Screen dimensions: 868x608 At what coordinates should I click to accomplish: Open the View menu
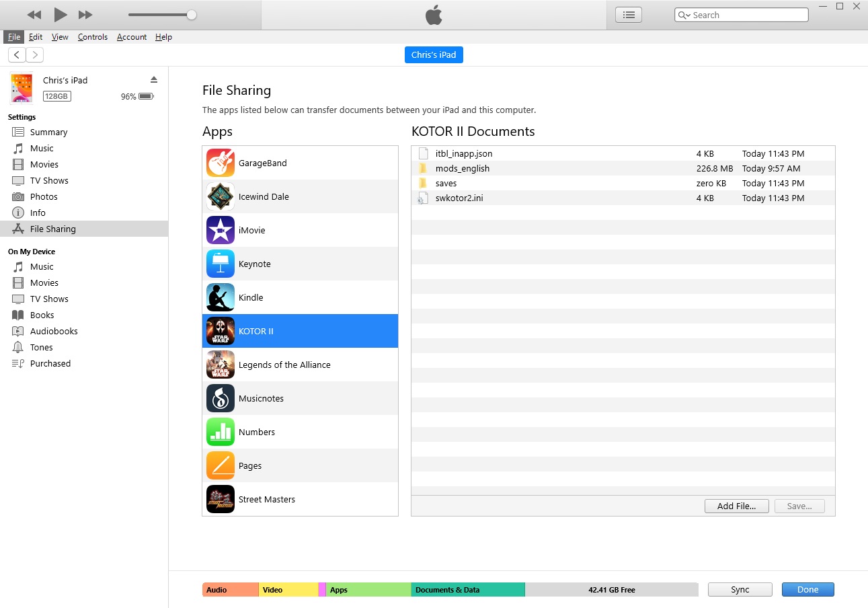coord(60,37)
